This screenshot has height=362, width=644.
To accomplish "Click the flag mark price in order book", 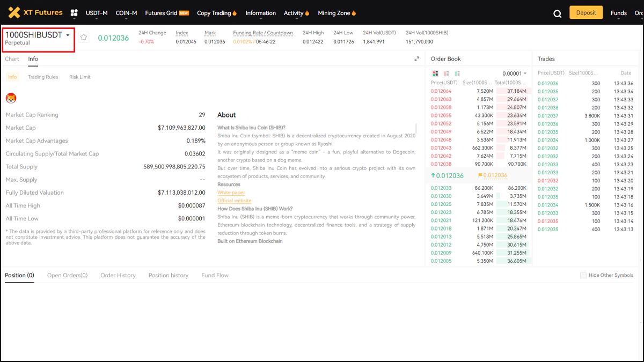I will pyautogui.click(x=493, y=175).
